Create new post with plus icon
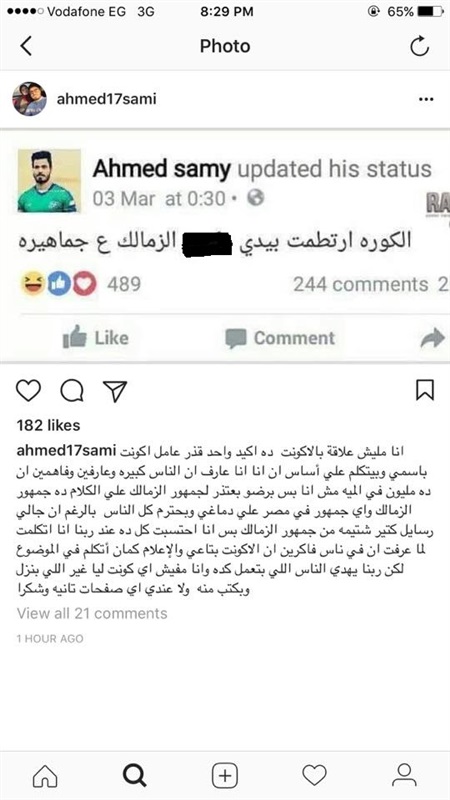 (x=225, y=776)
